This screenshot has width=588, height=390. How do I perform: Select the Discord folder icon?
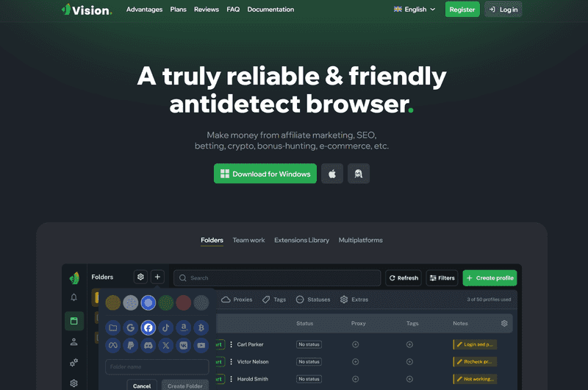[148, 345]
